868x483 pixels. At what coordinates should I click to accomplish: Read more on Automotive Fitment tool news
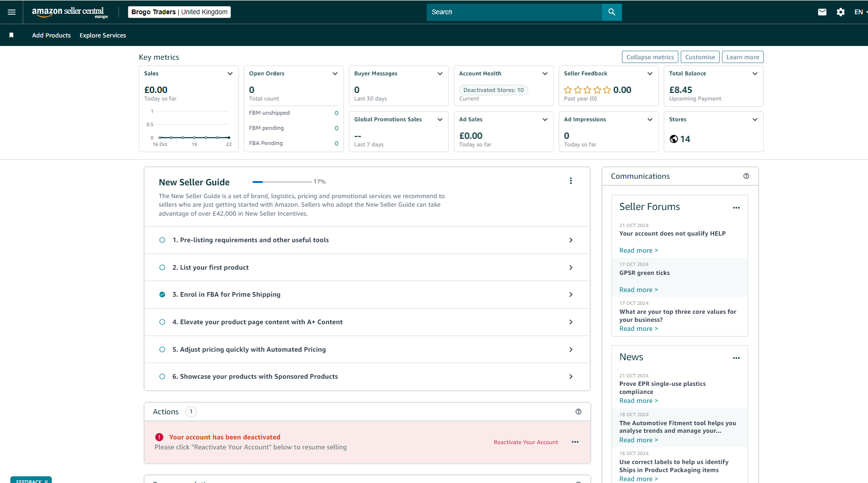pos(639,440)
